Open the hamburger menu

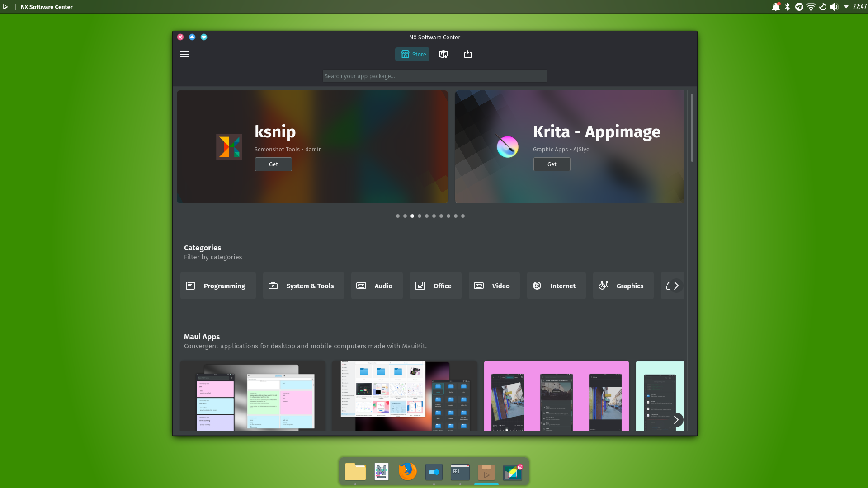point(184,54)
